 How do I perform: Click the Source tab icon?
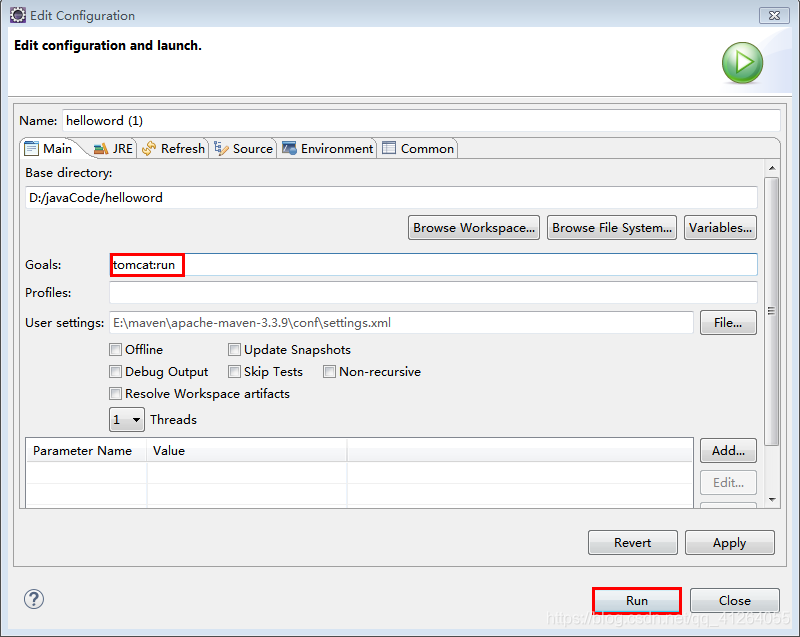[x=221, y=148]
